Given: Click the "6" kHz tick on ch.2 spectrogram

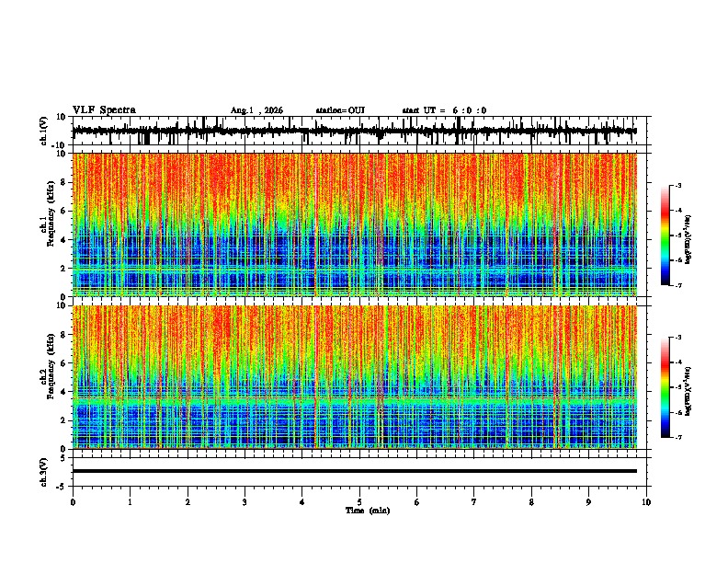Looking at the screenshot, I should (x=63, y=362).
